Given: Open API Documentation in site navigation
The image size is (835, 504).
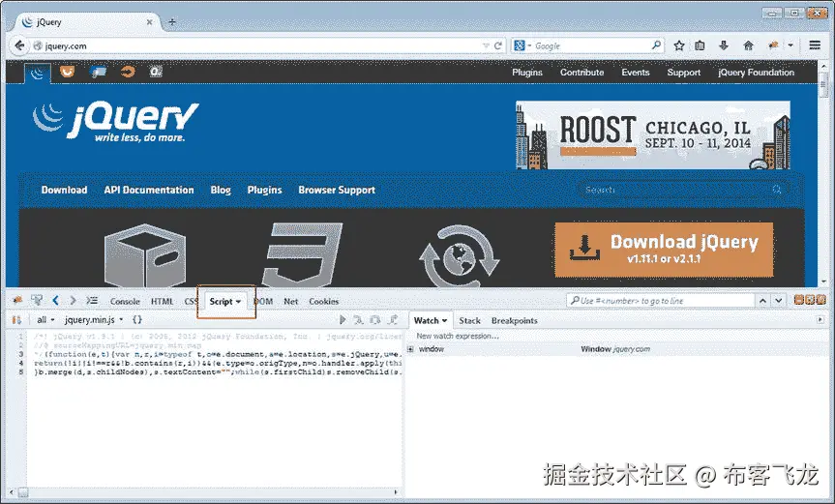Looking at the screenshot, I should click(x=149, y=190).
